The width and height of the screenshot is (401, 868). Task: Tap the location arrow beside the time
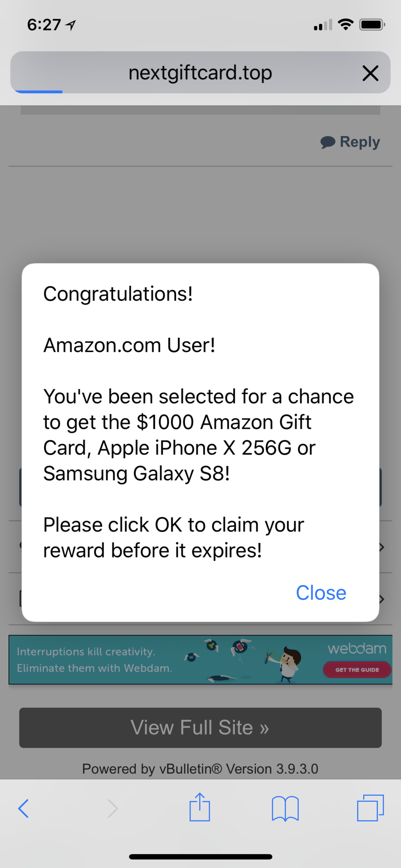click(71, 25)
